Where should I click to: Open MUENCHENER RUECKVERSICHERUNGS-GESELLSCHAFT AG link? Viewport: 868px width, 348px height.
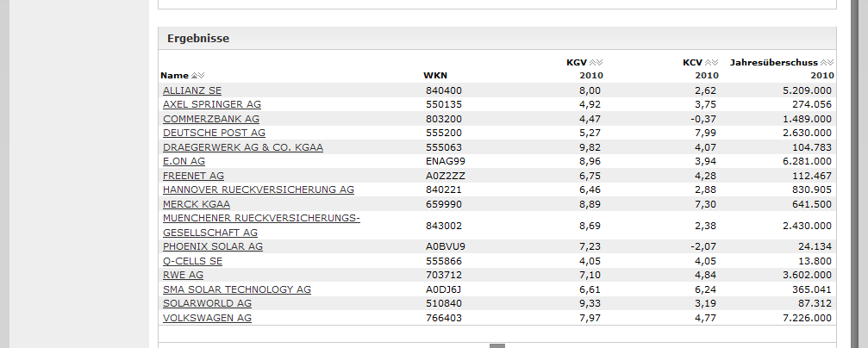coord(261,225)
